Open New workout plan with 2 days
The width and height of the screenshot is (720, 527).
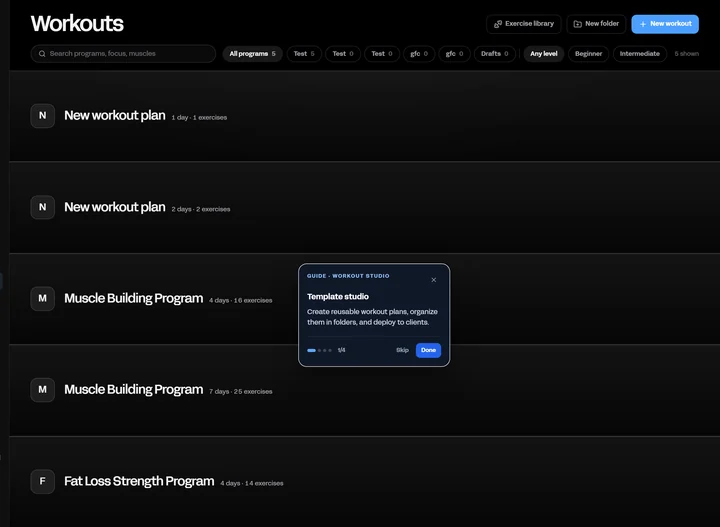point(115,207)
